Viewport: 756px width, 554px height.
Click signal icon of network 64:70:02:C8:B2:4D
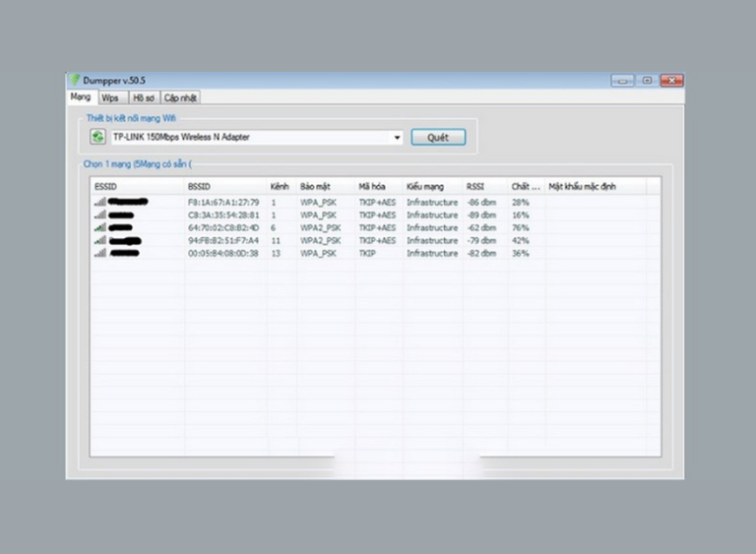(x=99, y=227)
